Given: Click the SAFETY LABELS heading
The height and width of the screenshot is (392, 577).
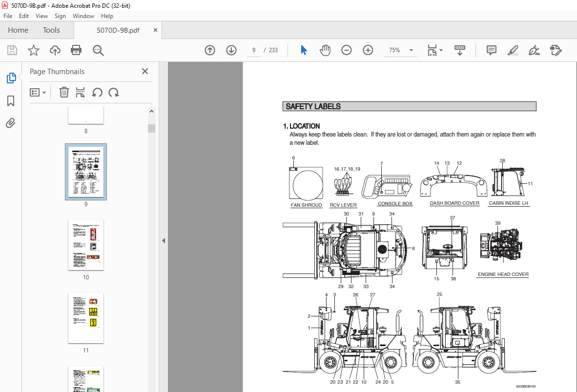Looking at the screenshot, I should (313, 107).
